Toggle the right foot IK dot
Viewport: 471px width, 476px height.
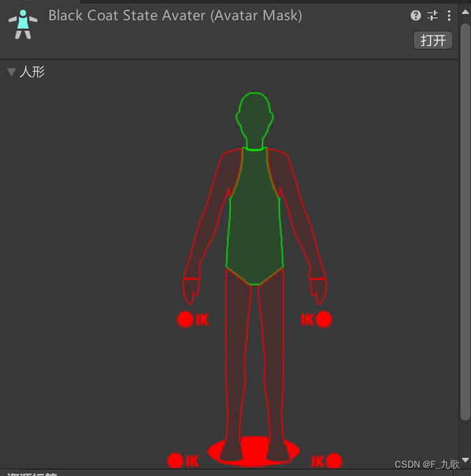click(334, 461)
